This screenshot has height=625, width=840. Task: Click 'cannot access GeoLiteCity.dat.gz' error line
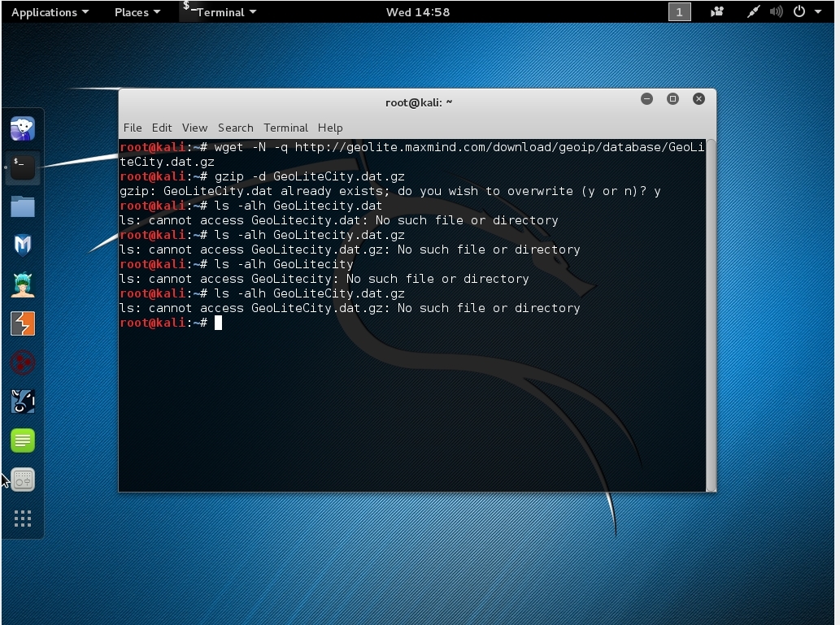point(350,308)
